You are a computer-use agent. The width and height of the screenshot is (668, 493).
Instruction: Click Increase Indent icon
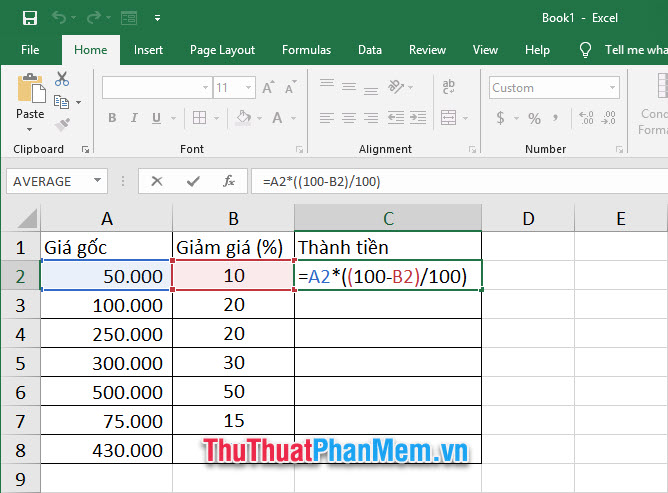pos(418,118)
